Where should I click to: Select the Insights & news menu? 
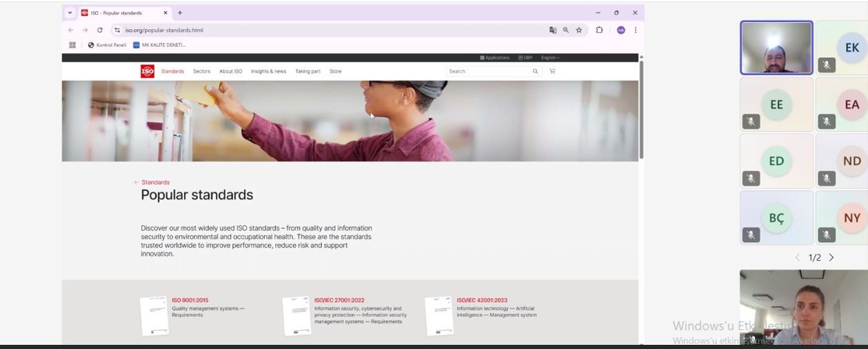268,71
